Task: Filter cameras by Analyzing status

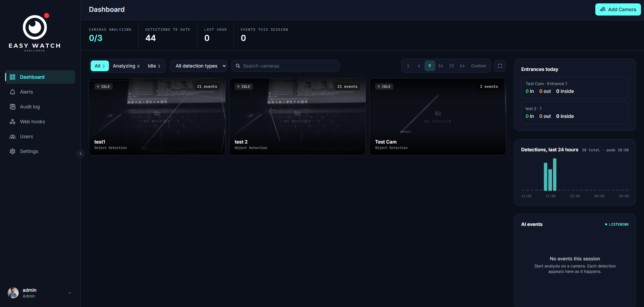Action: 126,66
